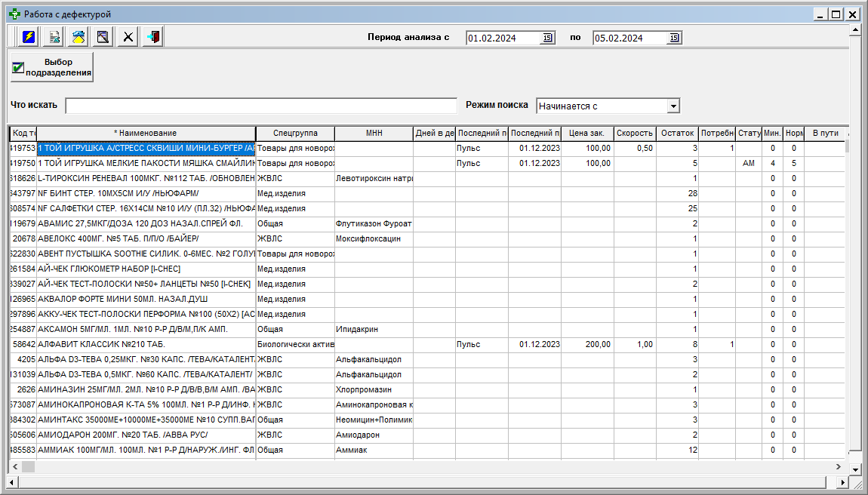
Task: Click the Цена зак. column header
Action: pyautogui.click(x=587, y=134)
